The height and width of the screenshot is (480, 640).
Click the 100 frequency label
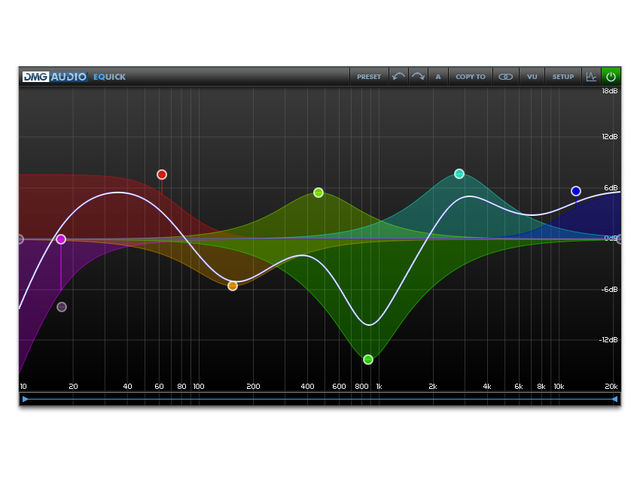198,387
